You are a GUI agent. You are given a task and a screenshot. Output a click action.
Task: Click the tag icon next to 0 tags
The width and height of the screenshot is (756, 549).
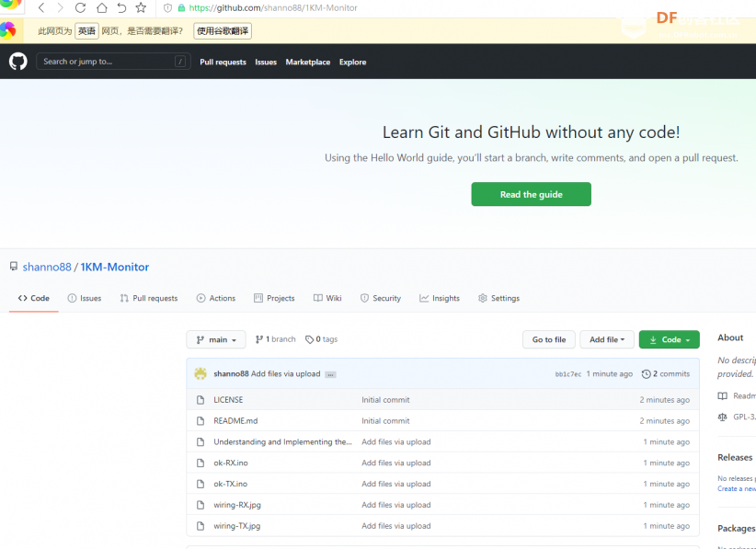[x=309, y=339]
